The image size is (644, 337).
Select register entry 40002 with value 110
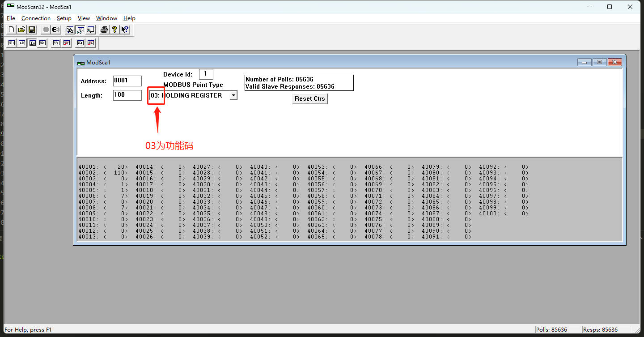point(103,173)
